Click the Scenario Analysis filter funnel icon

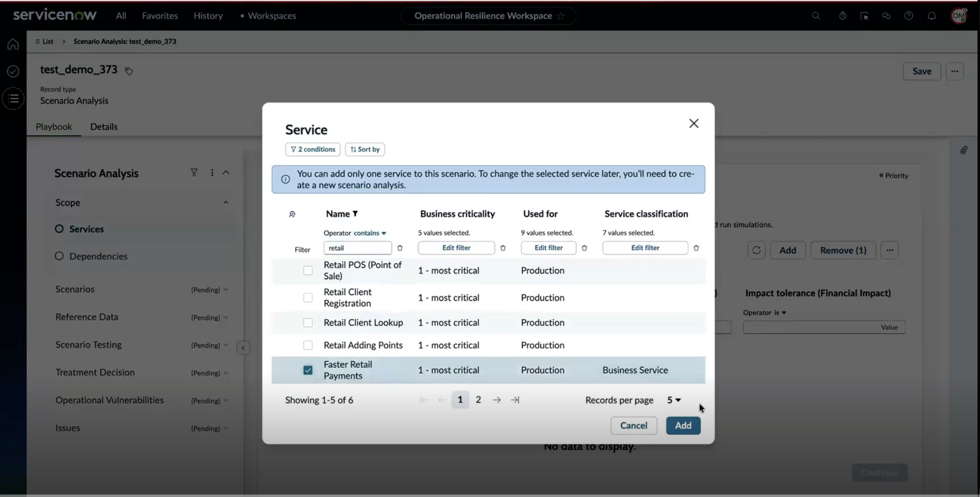194,173
